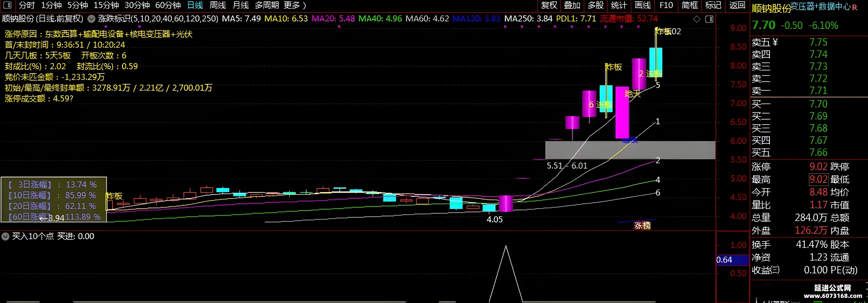This screenshot has height=303, width=868.
Task: Open the 统计 statistics tool
Action: click(x=619, y=5)
